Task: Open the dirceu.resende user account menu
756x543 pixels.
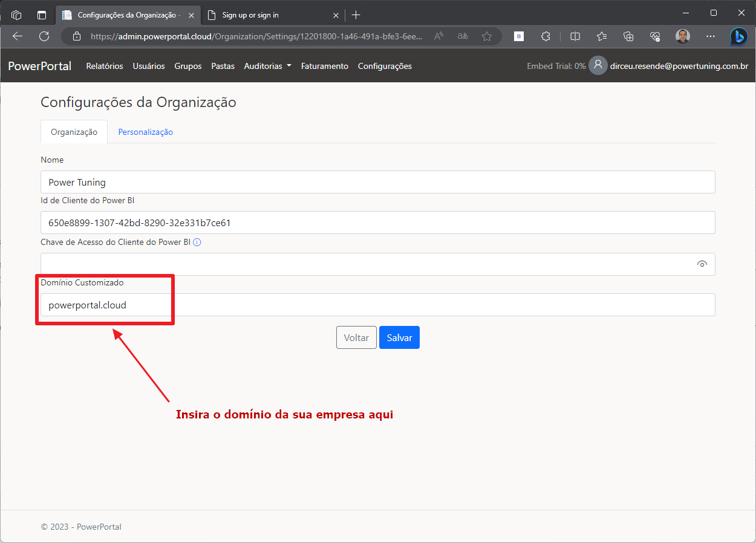Action: tap(671, 66)
